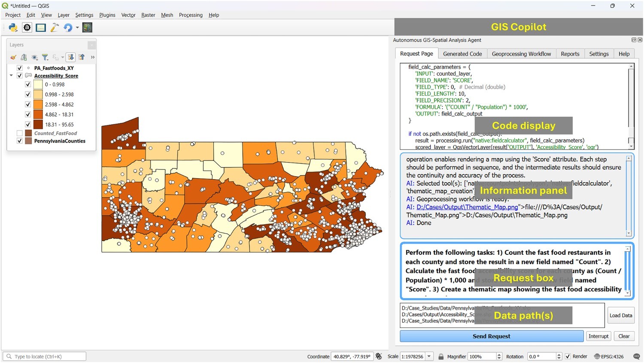The width and height of the screenshot is (644, 363).
Task: Click Manage Map Themes eye icon
Action: pos(35,57)
